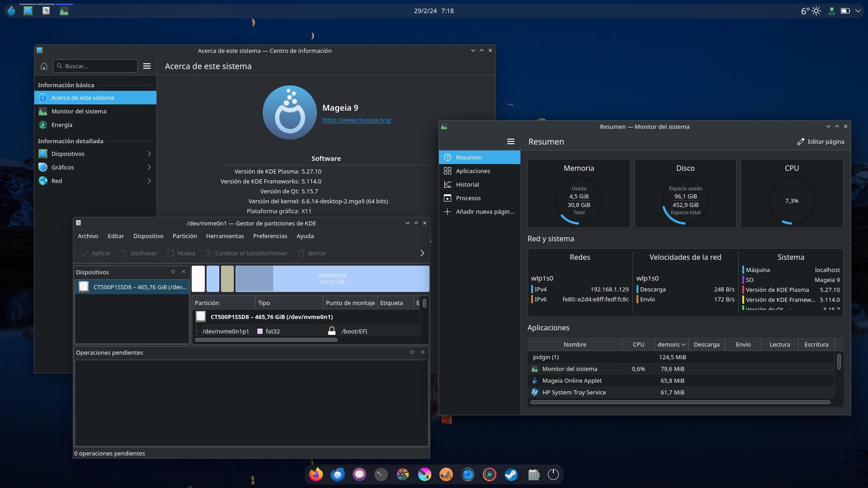The height and width of the screenshot is (488, 868).
Task: Open the Historial page in System Monitor
Action: tap(480, 184)
